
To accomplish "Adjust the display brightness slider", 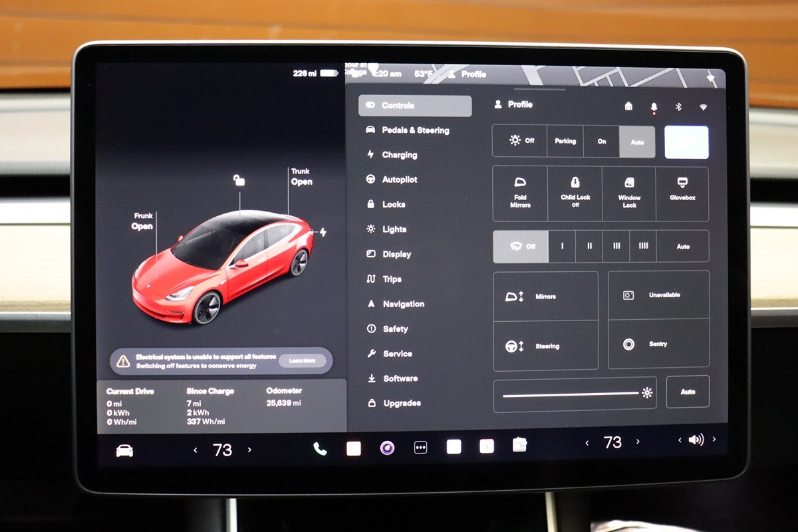I will point(571,394).
